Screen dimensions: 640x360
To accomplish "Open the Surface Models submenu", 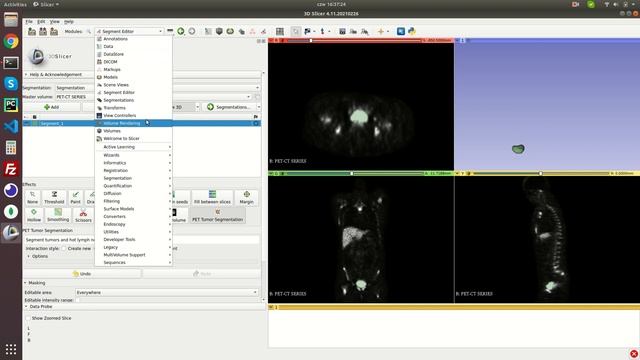I will point(133,209).
